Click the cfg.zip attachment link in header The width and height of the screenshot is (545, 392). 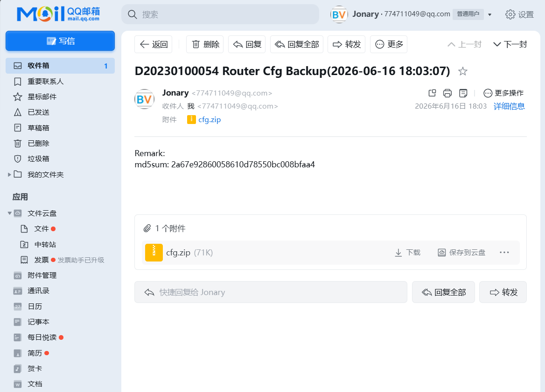(209, 120)
